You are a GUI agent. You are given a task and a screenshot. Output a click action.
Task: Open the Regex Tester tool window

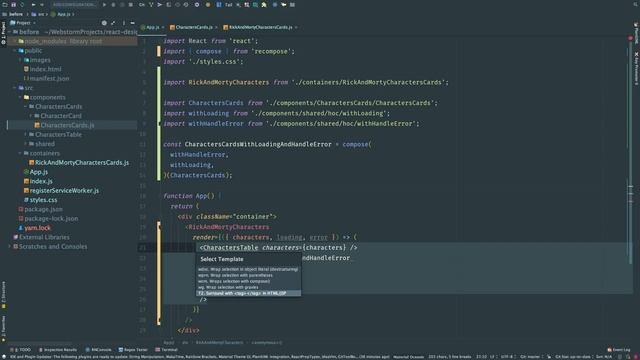[133, 350]
